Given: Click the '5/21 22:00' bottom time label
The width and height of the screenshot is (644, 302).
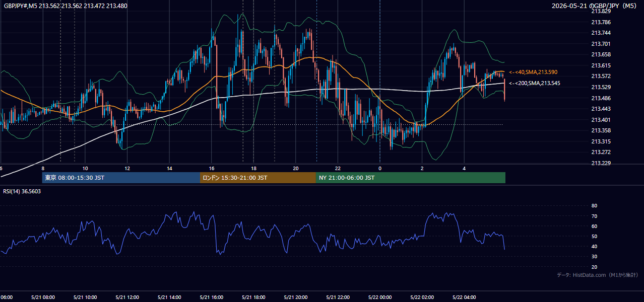Looking at the screenshot, I should [x=337, y=297].
